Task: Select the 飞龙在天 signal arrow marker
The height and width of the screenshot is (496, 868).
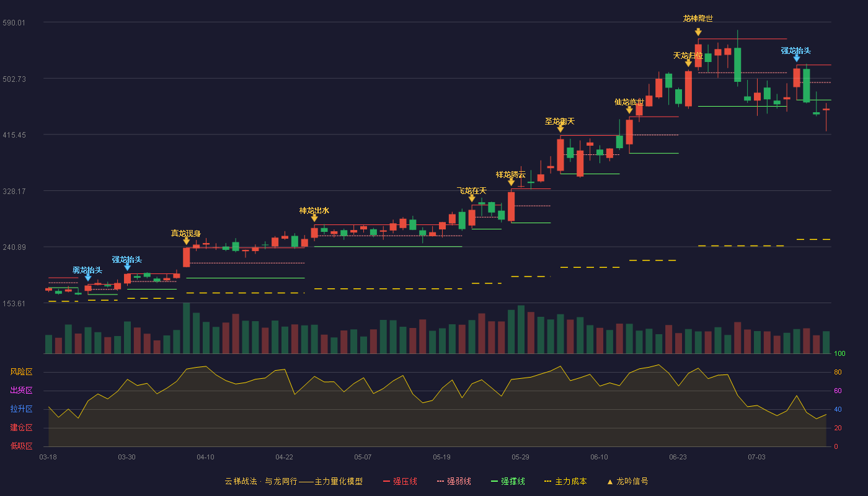Action: point(472,198)
